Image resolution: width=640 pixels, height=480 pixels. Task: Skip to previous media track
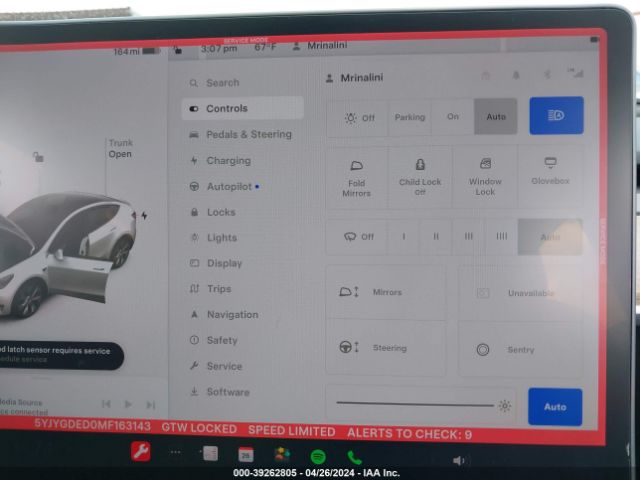106,404
